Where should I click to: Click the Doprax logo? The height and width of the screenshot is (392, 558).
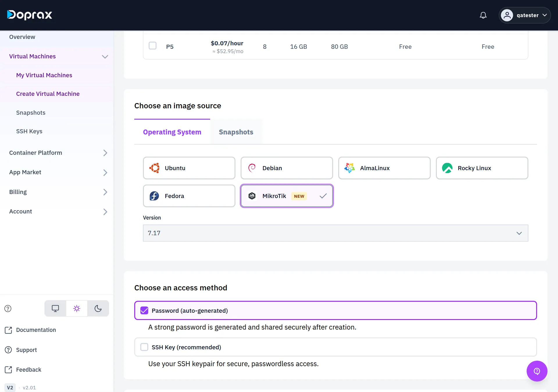[30, 15]
